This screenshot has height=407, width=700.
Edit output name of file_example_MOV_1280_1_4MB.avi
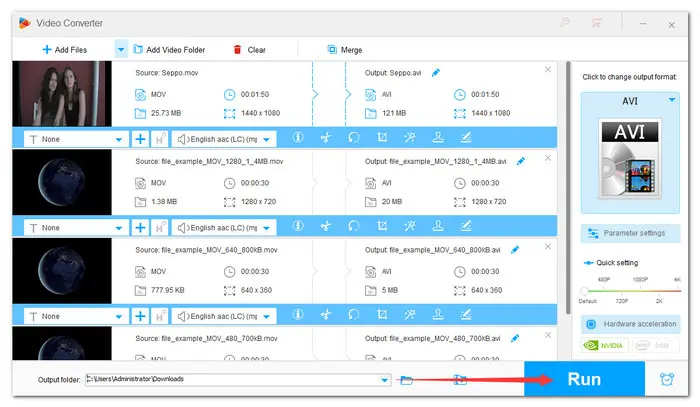click(521, 161)
